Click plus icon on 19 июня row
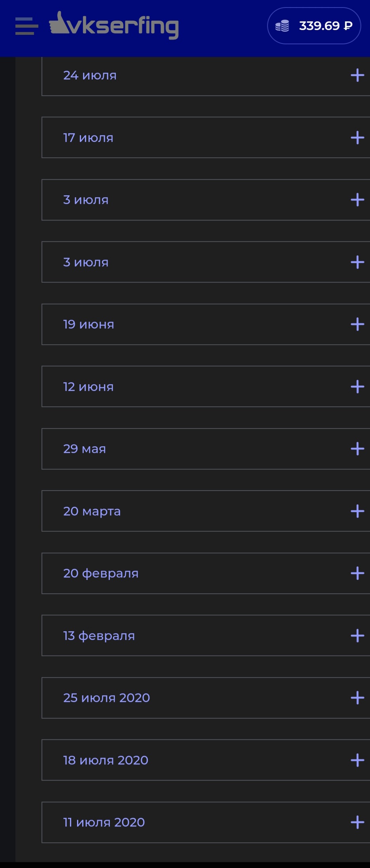This screenshot has height=868, width=370. pos(357,324)
